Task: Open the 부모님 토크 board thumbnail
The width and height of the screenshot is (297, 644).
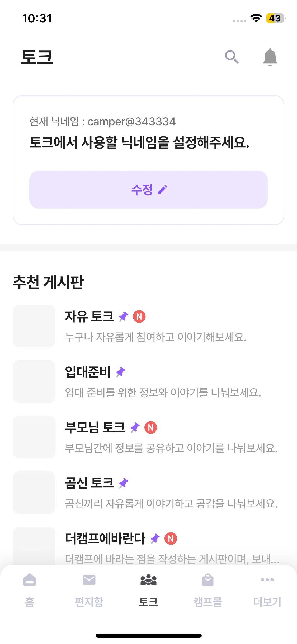Action: click(x=34, y=437)
